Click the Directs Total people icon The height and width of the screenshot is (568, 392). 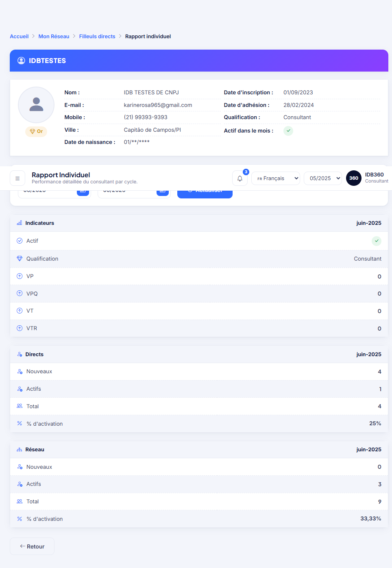[x=20, y=406]
